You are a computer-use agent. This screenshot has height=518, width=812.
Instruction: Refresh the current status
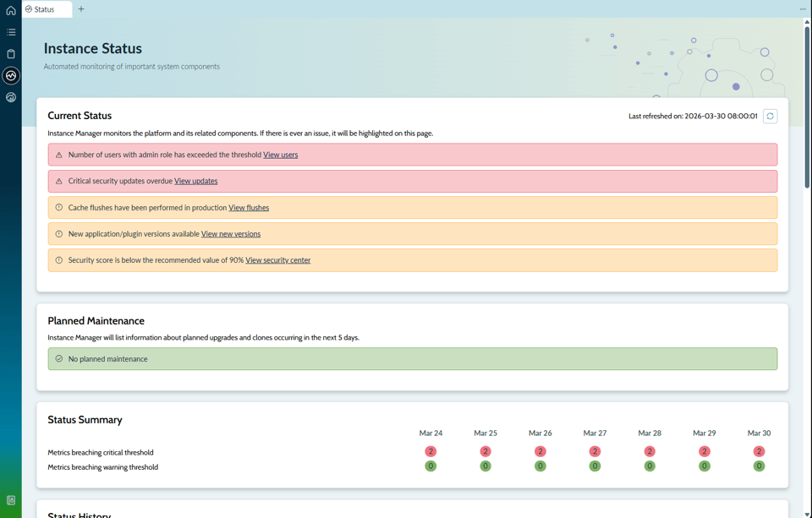pyautogui.click(x=770, y=116)
